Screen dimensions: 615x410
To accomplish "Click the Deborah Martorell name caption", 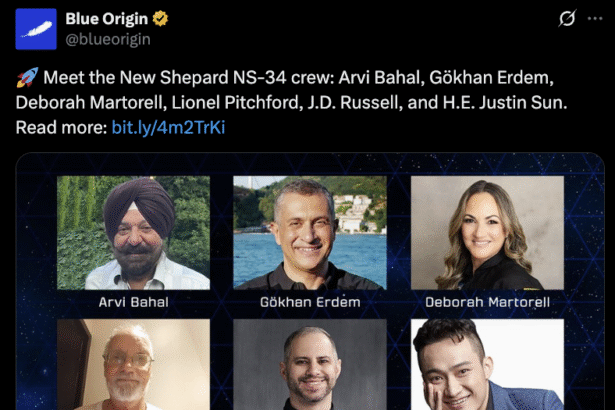I will point(488,302).
